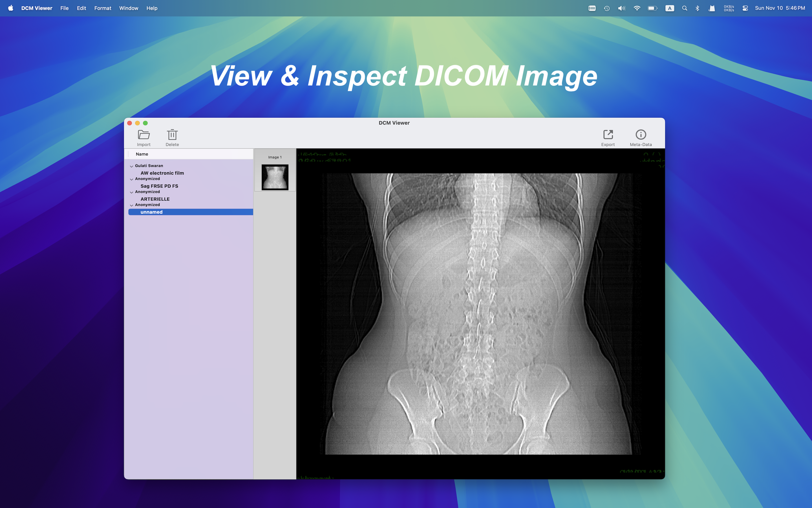
Task: Open the Format menu
Action: 103,8
